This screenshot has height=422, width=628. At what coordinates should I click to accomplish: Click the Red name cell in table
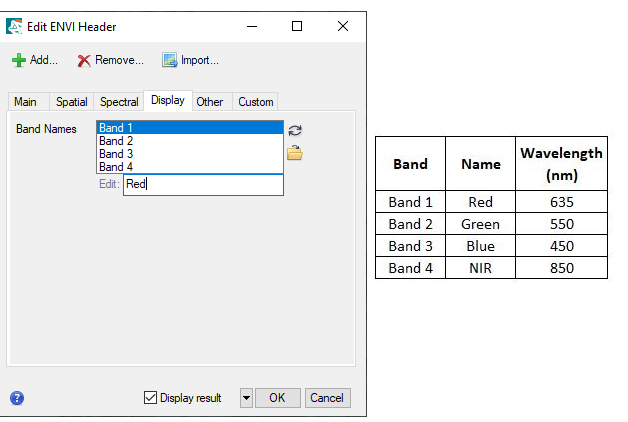[480, 202]
